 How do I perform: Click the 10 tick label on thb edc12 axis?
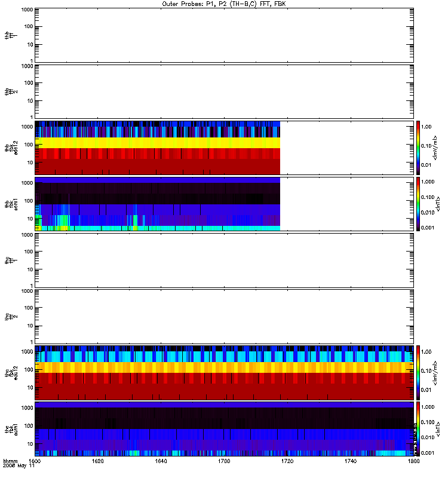coord(30,163)
